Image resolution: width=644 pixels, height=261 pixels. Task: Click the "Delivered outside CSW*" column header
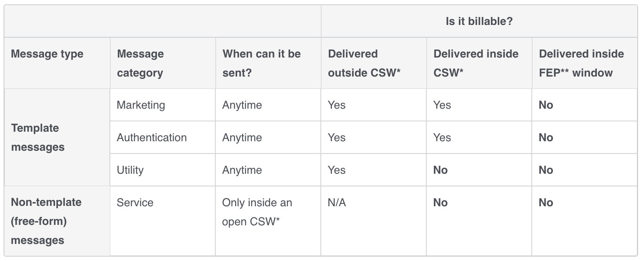(x=364, y=63)
